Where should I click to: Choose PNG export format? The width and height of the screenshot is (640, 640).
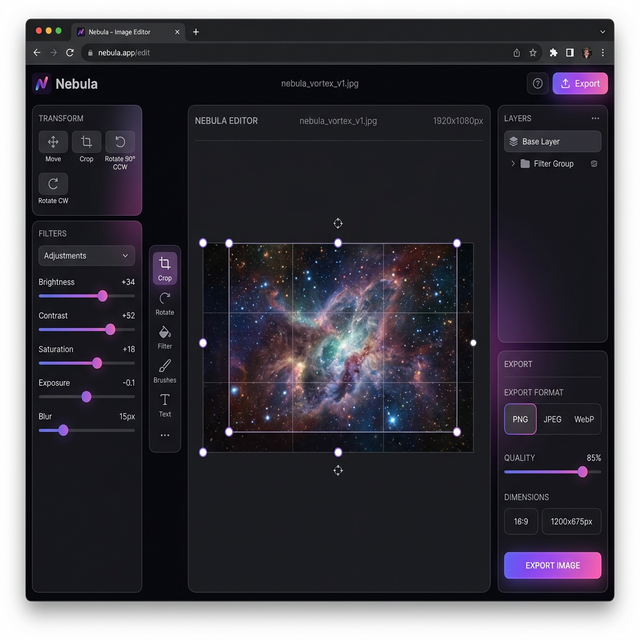(x=520, y=419)
